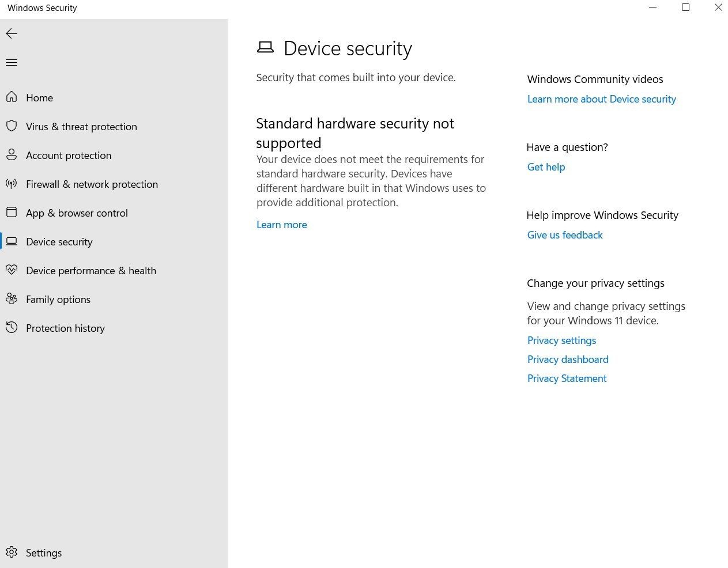Open the Privacy dashboard link
This screenshot has width=728, height=568.
[x=568, y=359]
